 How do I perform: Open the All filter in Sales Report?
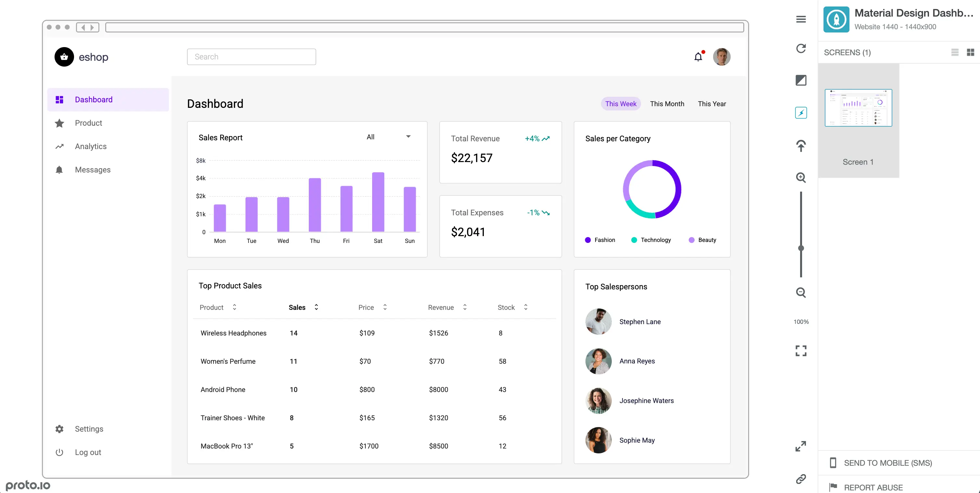coord(388,136)
